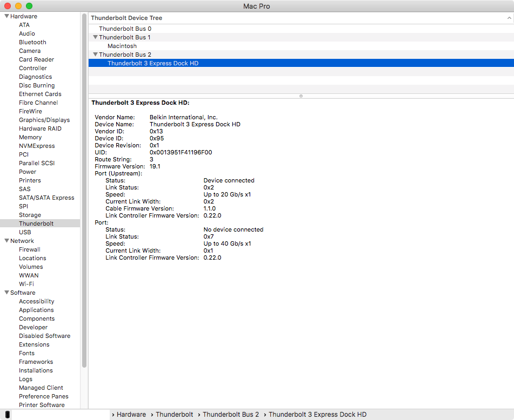Select Logs in the sidebar
The height and width of the screenshot is (420, 514).
click(x=25, y=379)
